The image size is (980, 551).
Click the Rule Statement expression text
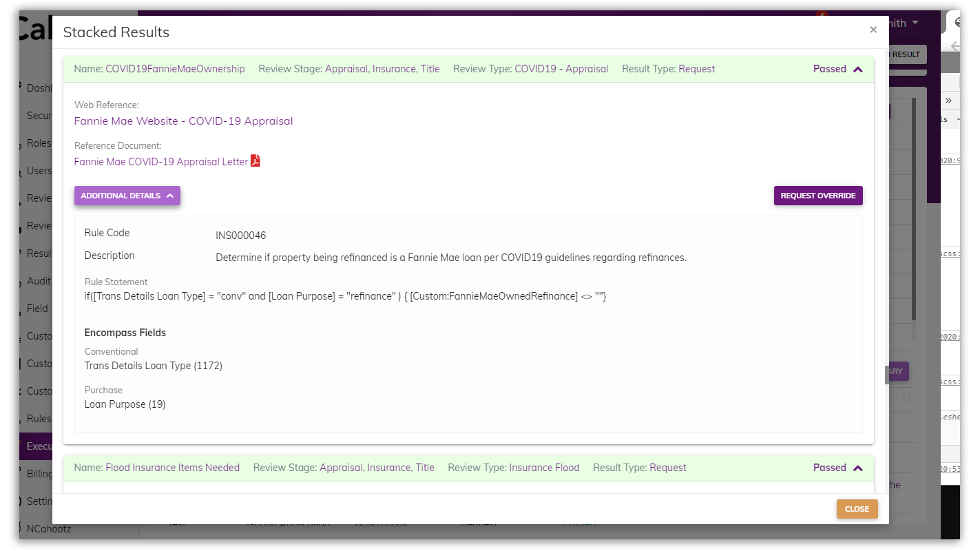(x=345, y=296)
